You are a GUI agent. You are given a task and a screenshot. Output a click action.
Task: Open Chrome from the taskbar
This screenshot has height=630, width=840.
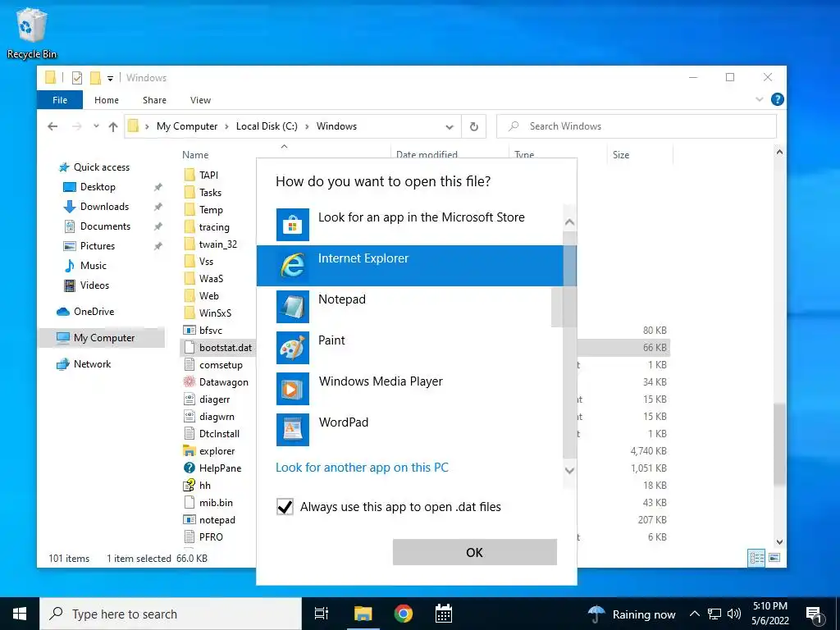(x=404, y=614)
